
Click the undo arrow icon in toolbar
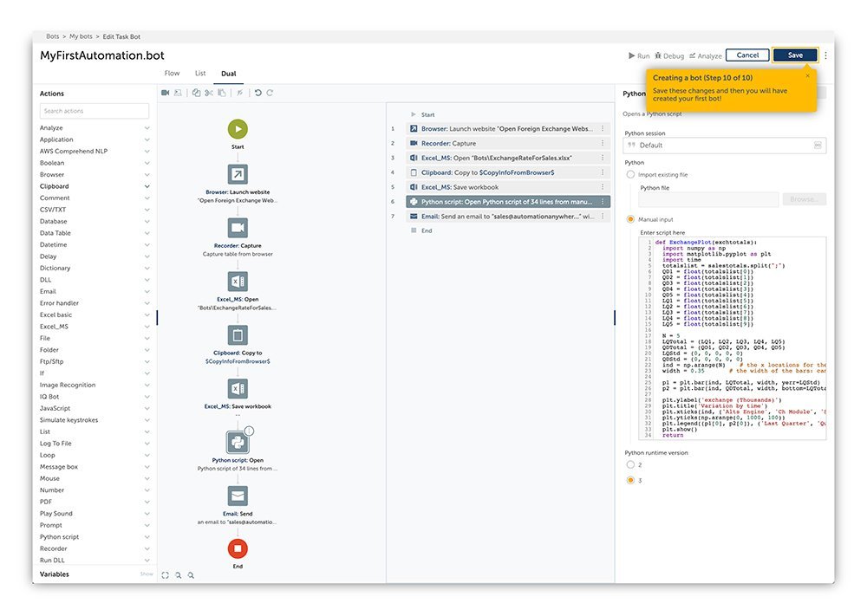257,93
